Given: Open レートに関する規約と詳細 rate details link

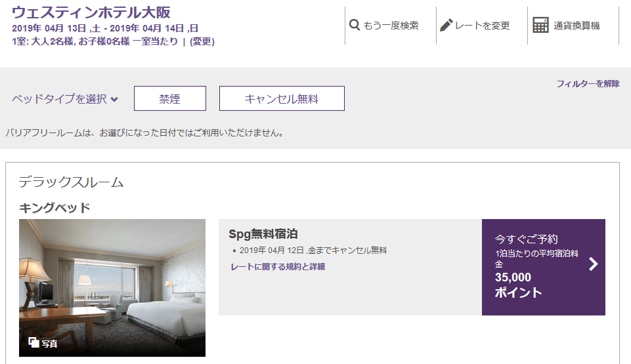Looking at the screenshot, I should tap(278, 267).
